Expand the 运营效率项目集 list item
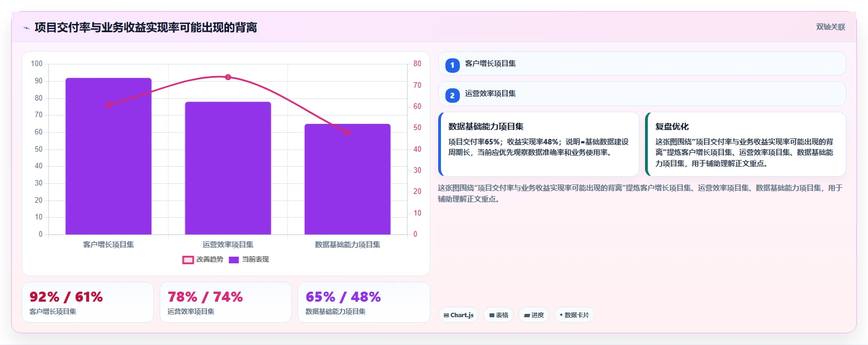 click(x=642, y=94)
